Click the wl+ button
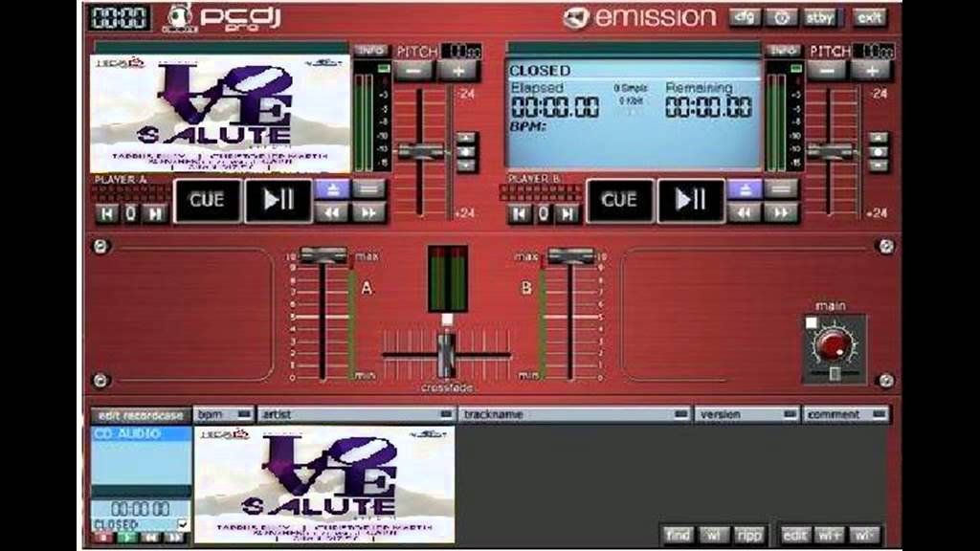This screenshot has height=551, width=980. [x=830, y=536]
